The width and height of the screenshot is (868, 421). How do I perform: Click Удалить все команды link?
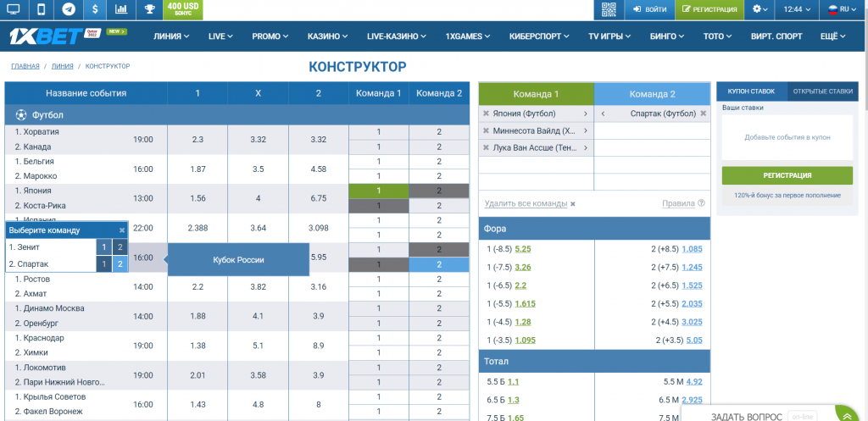click(526, 203)
